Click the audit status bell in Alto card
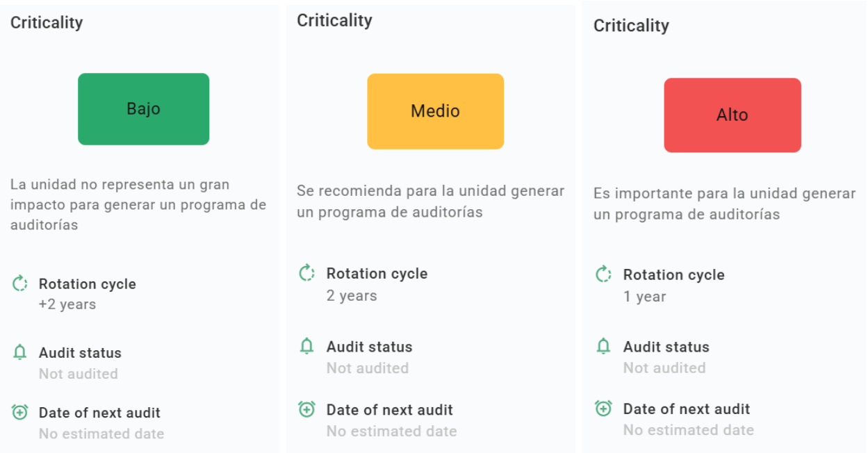Screen dimensions: 868x453 pyautogui.click(x=603, y=346)
